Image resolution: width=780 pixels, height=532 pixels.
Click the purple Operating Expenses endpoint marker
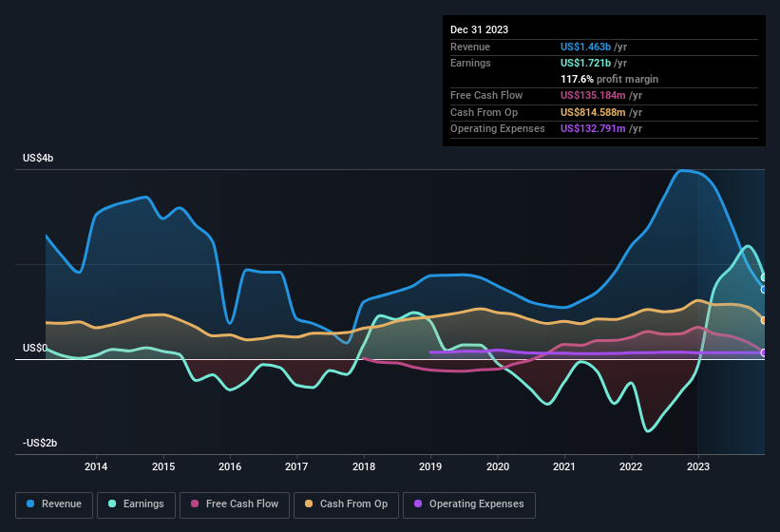tap(764, 352)
